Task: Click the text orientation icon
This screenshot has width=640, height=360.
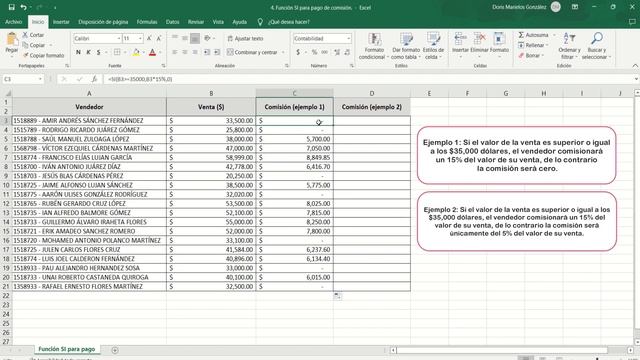Action: [207, 38]
